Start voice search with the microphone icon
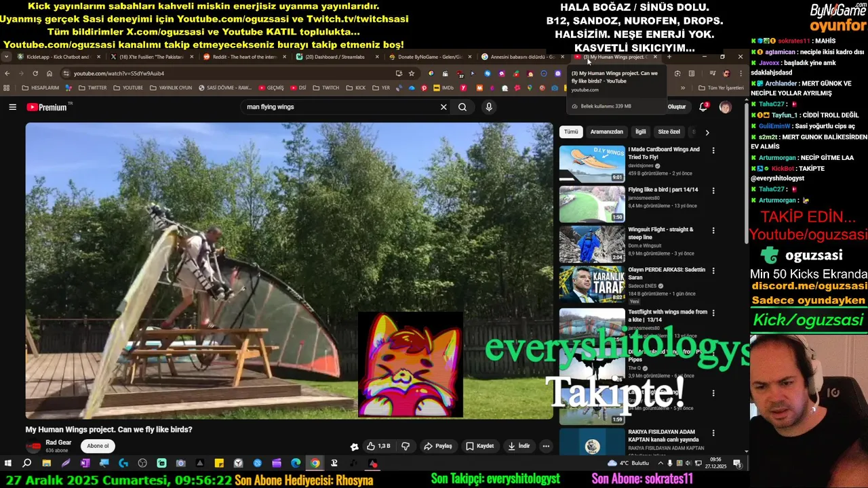 (x=489, y=107)
